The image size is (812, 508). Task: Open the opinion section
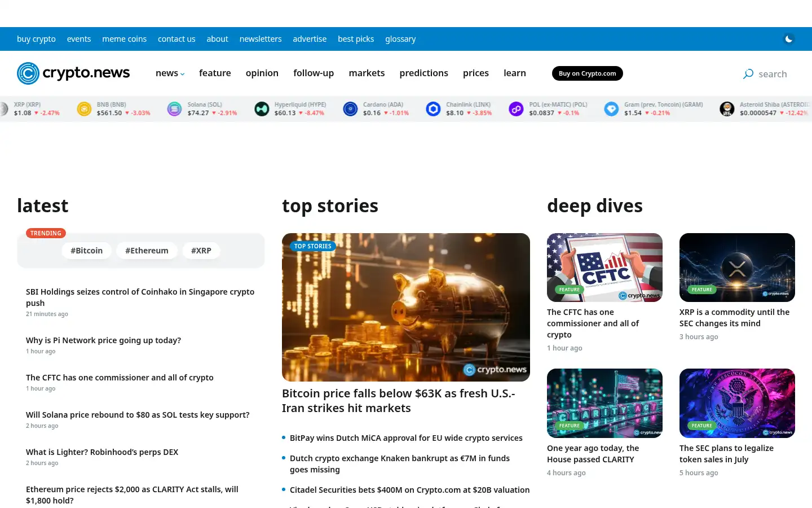tap(262, 73)
